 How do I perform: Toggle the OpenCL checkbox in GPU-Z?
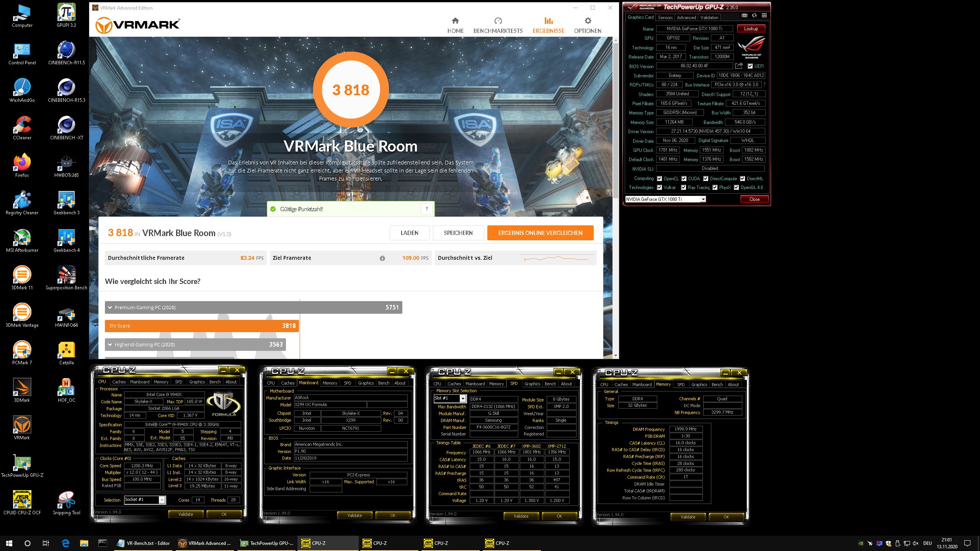point(659,179)
